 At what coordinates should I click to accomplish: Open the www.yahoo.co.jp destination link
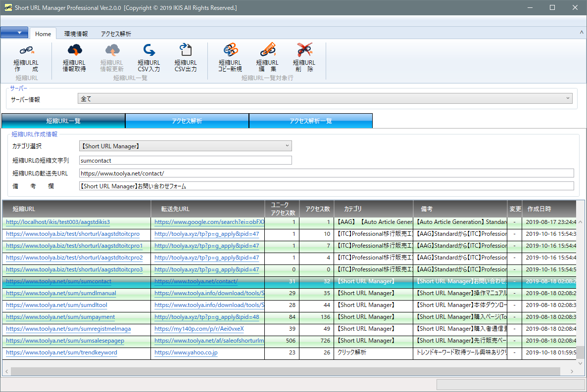click(x=186, y=352)
